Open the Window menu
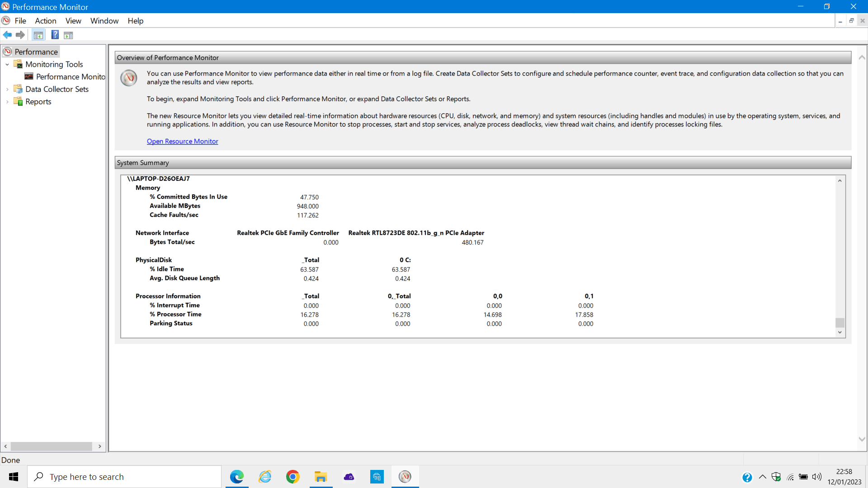Image resolution: width=868 pixels, height=488 pixels. [x=104, y=21]
